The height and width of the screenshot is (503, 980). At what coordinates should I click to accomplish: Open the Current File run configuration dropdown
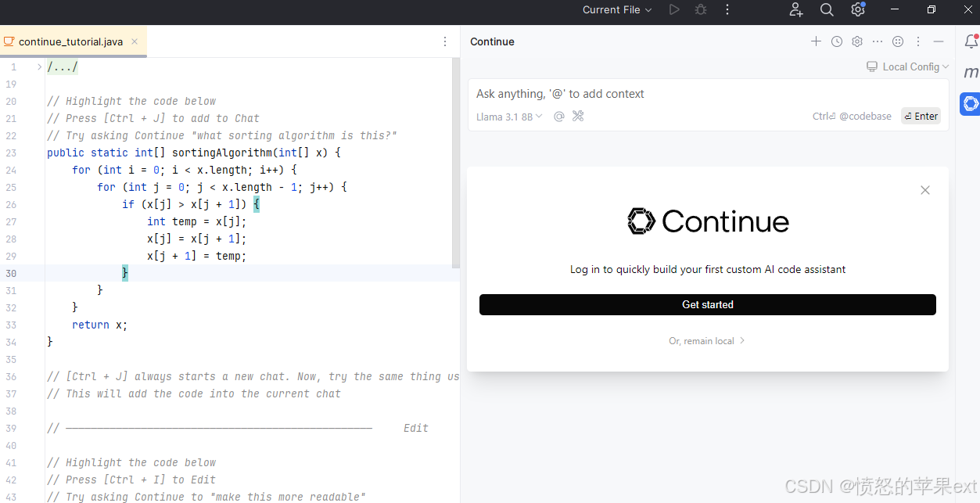(617, 9)
